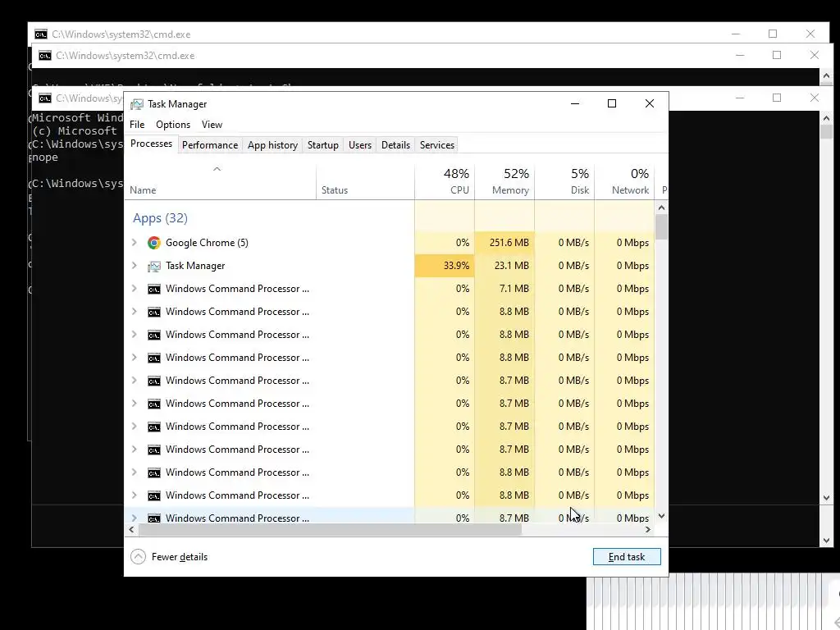Click the process list scroll down arrow
Viewport: 840px width, 630px height.
click(x=662, y=516)
